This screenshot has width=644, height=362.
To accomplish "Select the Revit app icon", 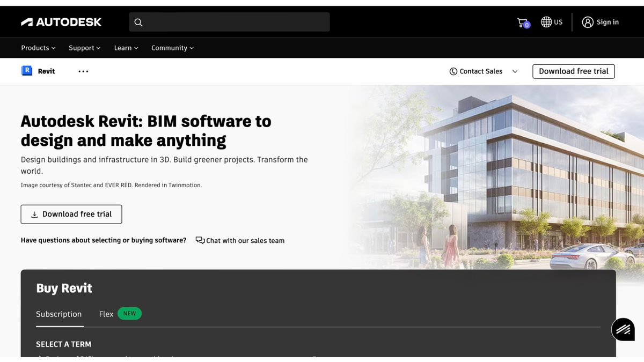I will pyautogui.click(x=27, y=70).
